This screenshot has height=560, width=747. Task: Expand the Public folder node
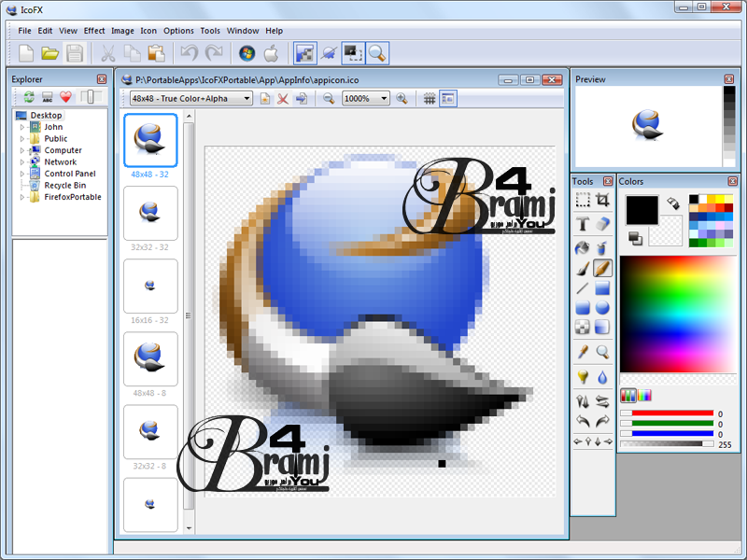point(21,138)
